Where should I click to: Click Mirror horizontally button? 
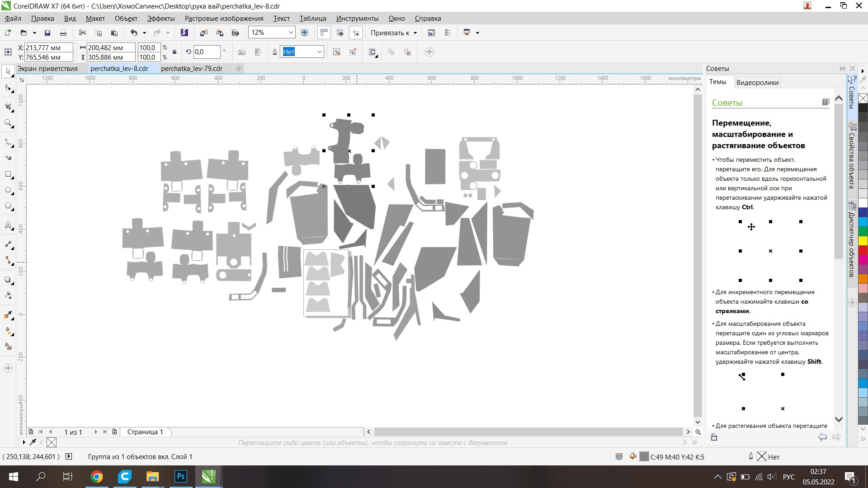tap(242, 52)
